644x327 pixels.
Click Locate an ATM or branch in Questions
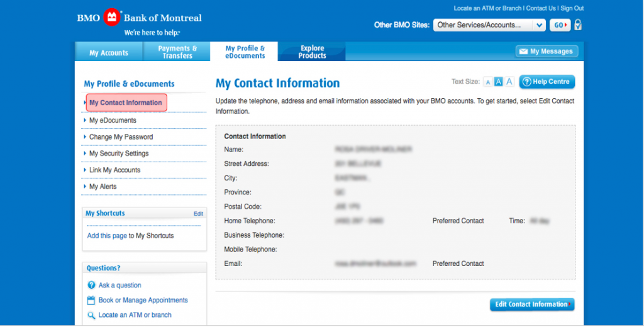pyautogui.click(x=135, y=315)
